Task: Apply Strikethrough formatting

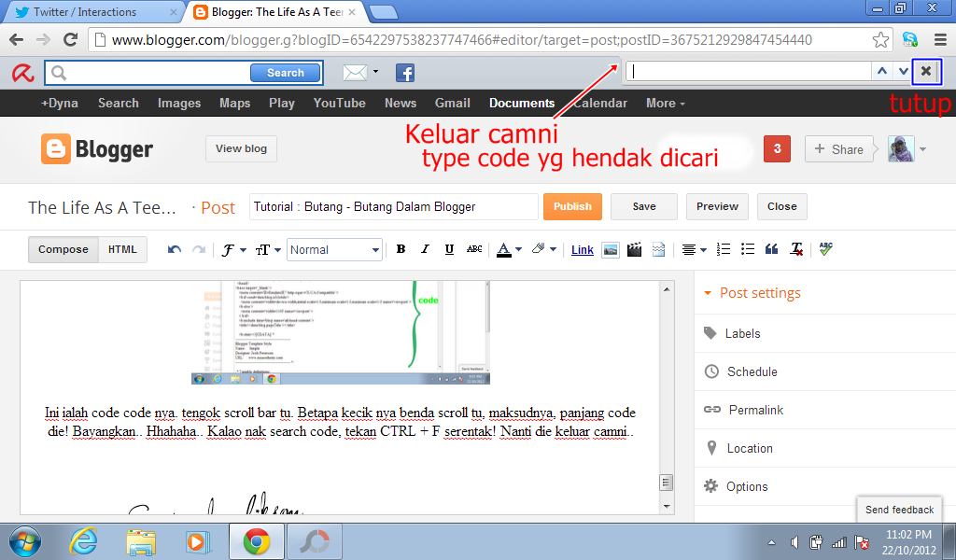Action: pos(473,249)
